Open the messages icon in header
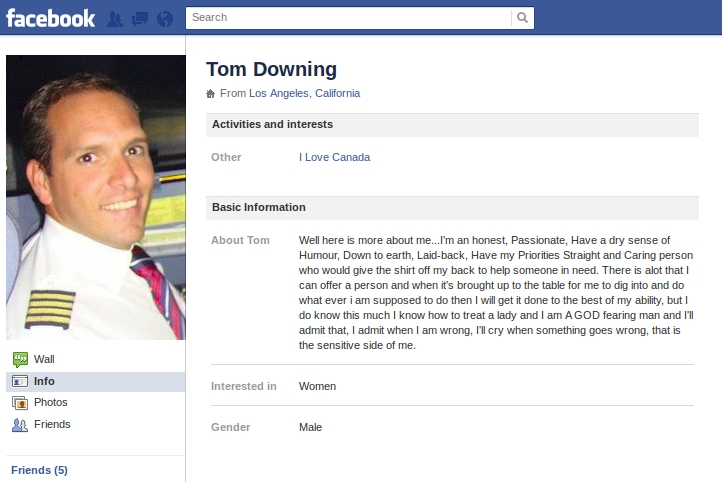The image size is (722, 482). coord(140,19)
